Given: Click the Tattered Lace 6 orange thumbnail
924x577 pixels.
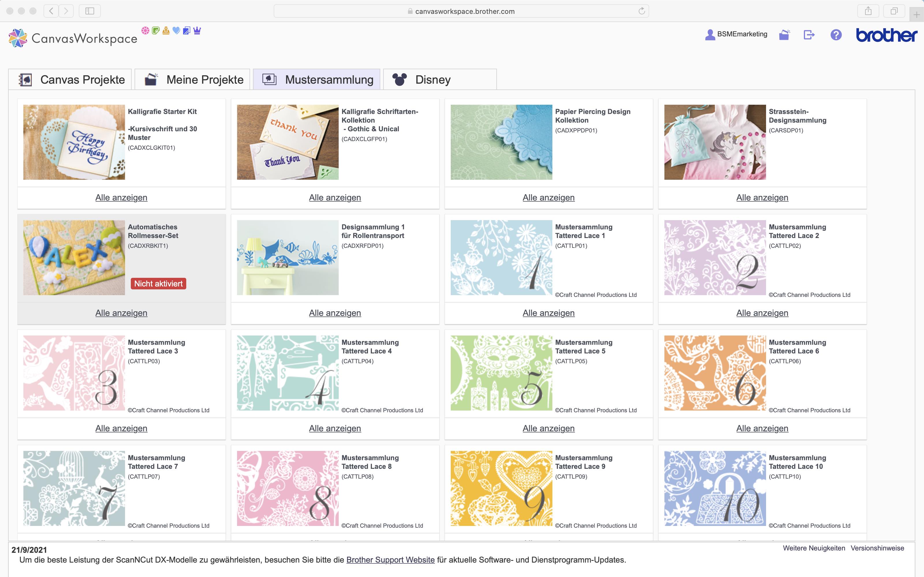Looking at the screenshot, I should pyautogui.click(x=715, y=373).
